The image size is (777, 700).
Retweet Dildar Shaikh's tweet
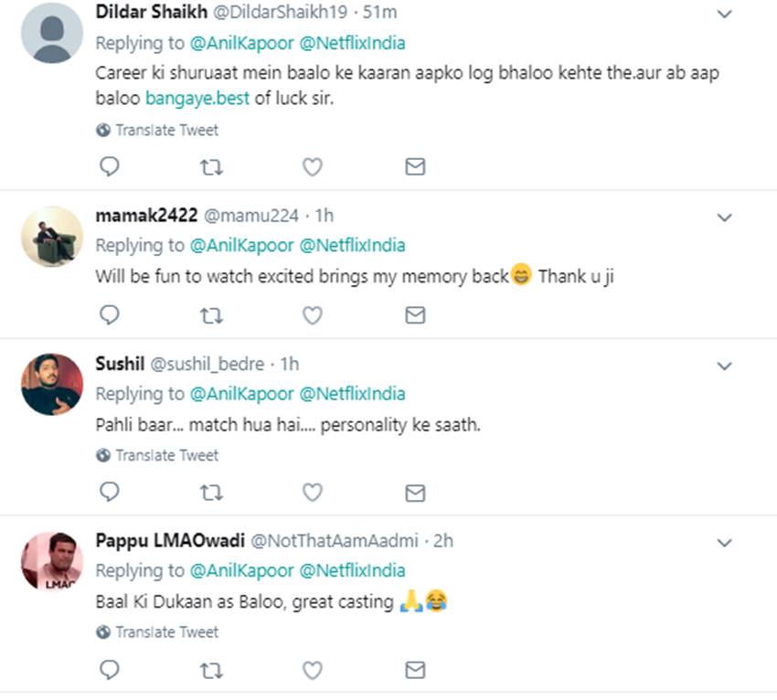(211, 166)
